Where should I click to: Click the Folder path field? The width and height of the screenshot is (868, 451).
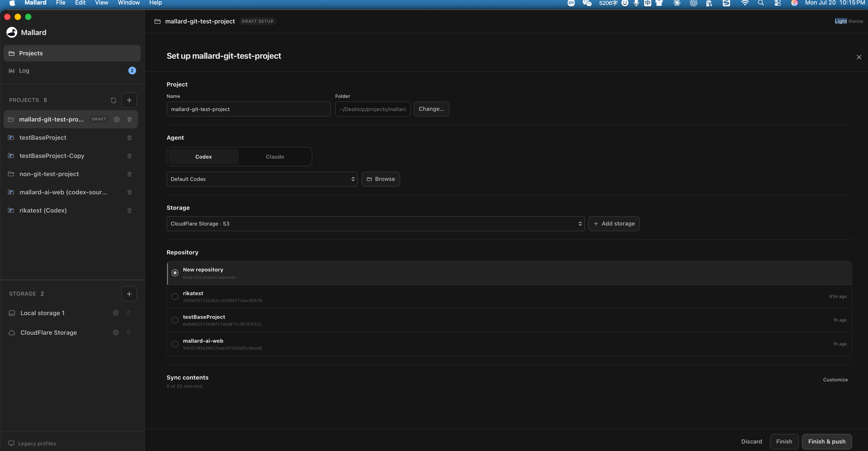[x=373, y=109]
